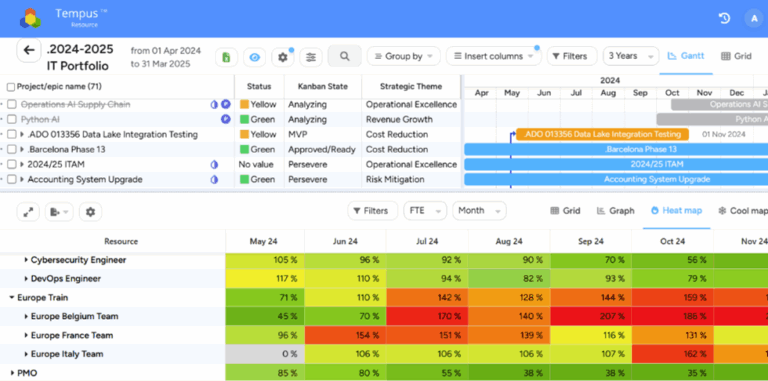Expand the .ADO 013356 Data Lake project row
This screenshot has height=381, width=768.
point(22,135)
